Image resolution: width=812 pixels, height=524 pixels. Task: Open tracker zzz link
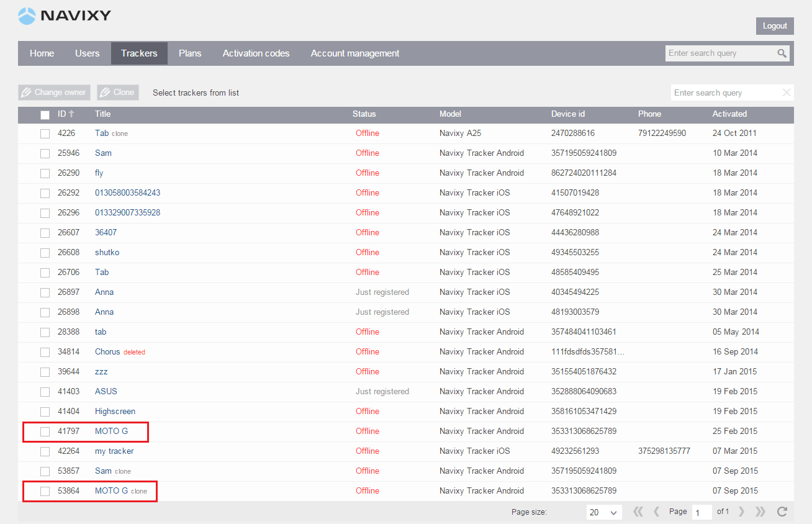tap(101, 371)
